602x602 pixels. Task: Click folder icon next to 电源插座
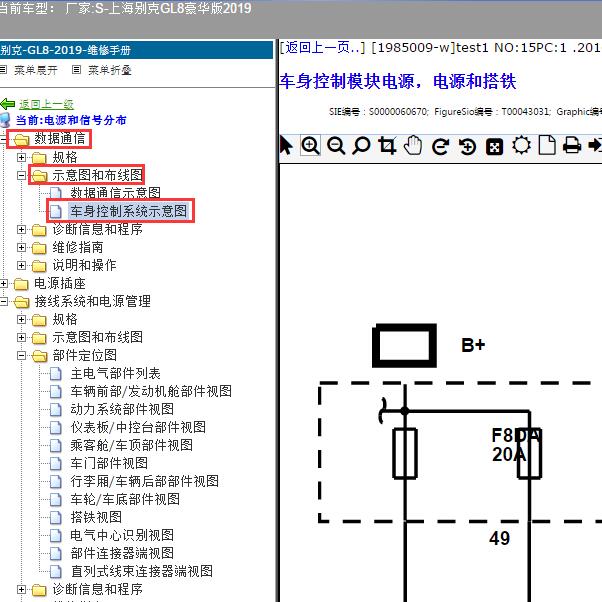click(22, 284)
